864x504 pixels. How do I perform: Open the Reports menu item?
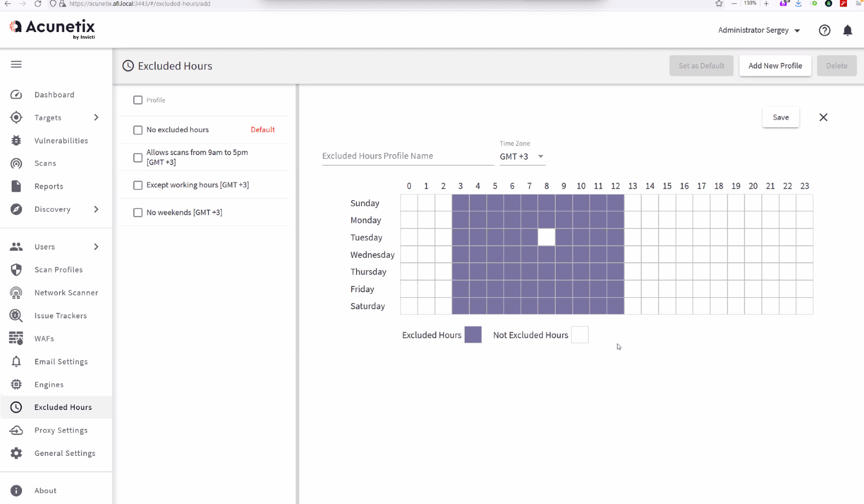coord(49,186)
